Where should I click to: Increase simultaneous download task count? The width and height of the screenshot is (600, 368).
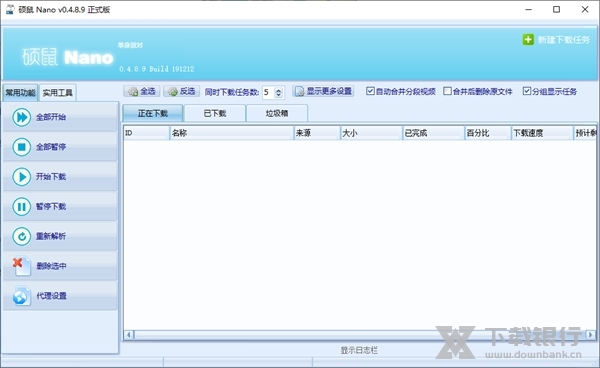279,90
